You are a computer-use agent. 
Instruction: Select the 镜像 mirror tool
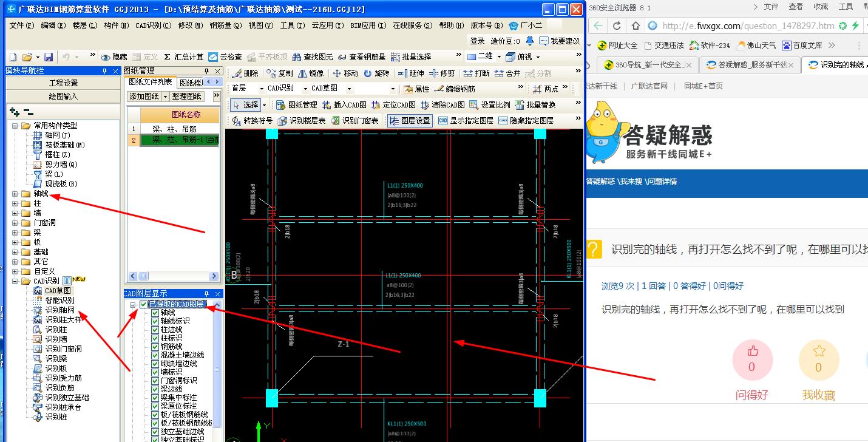pyautogui.click(x=310, y=73)
